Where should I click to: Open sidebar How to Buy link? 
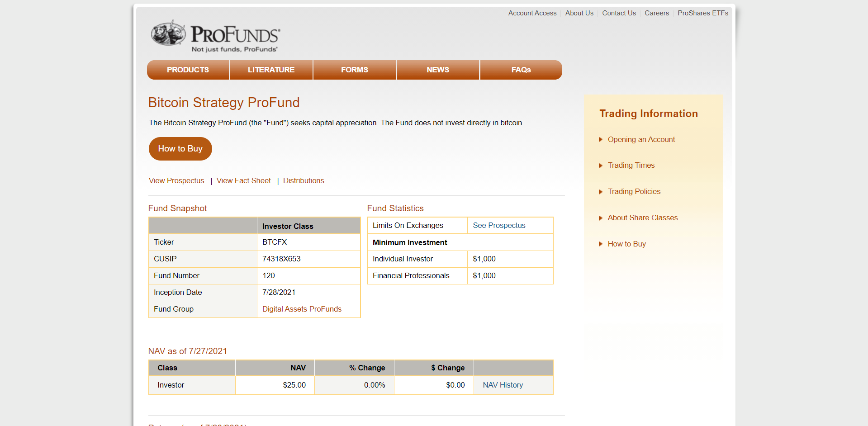tap(627, 244)
